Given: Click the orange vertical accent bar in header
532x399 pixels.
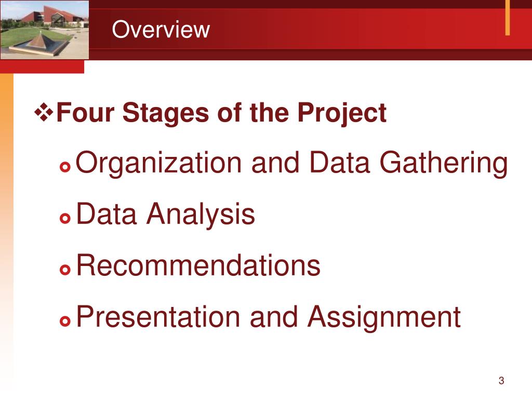Looking at the screenshot, I should click(x=507, y=18).
